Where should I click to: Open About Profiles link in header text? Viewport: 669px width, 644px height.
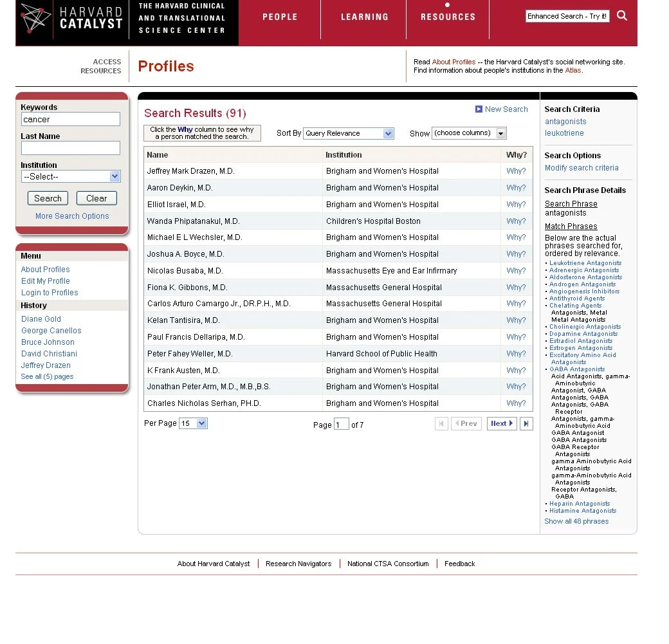(454, 62)
